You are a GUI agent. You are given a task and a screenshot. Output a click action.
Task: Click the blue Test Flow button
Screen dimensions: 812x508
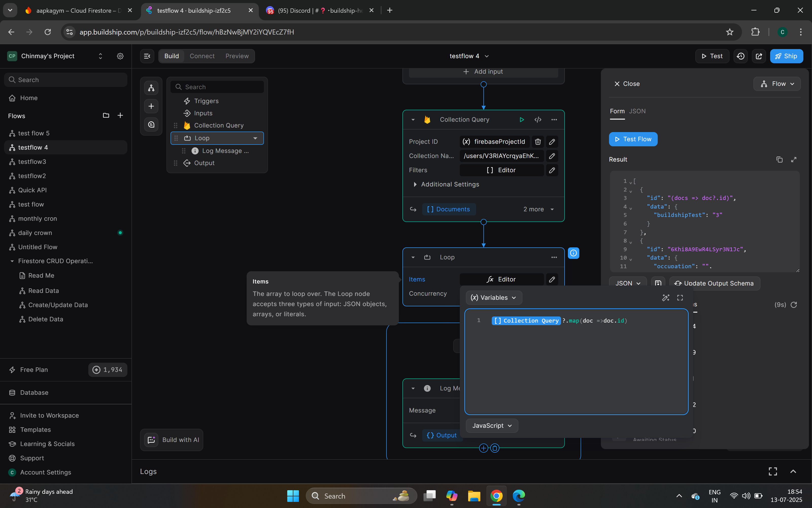coord(633,139)
